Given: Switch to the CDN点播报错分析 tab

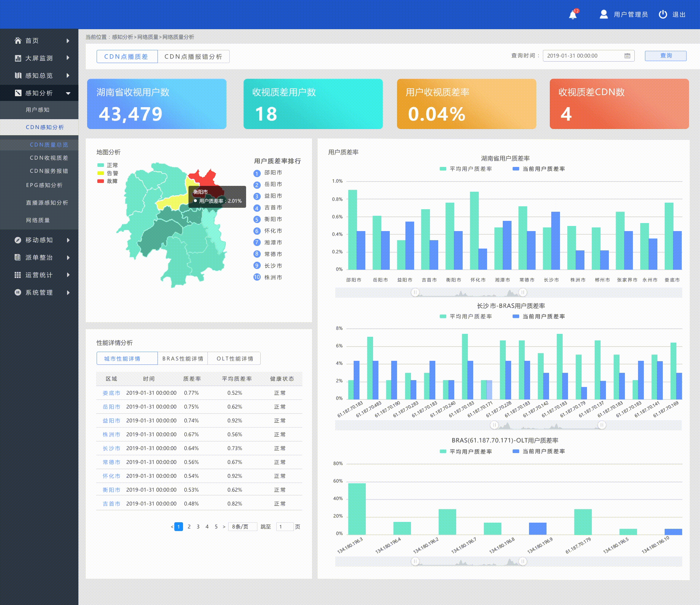Looking at the screenshot, I should coord(193,56).
